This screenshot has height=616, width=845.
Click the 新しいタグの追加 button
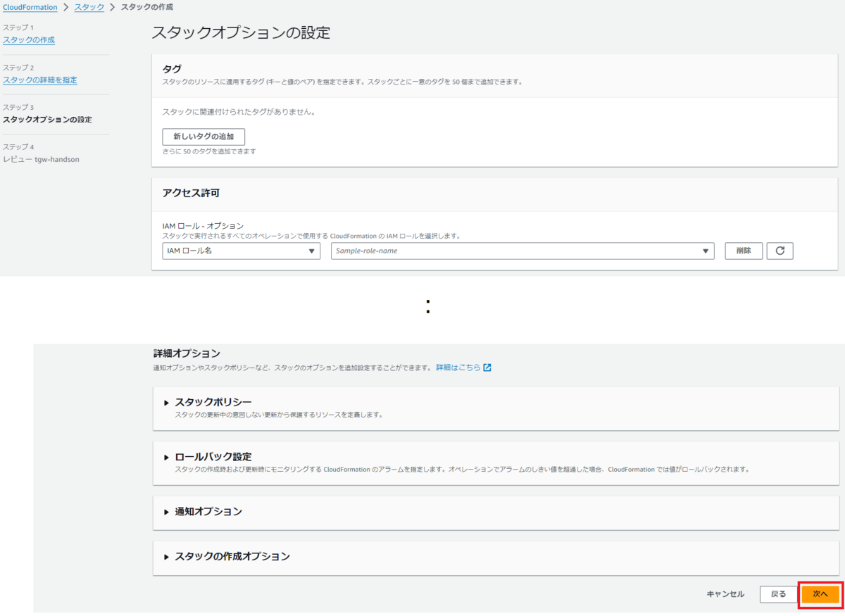(204, 137)
